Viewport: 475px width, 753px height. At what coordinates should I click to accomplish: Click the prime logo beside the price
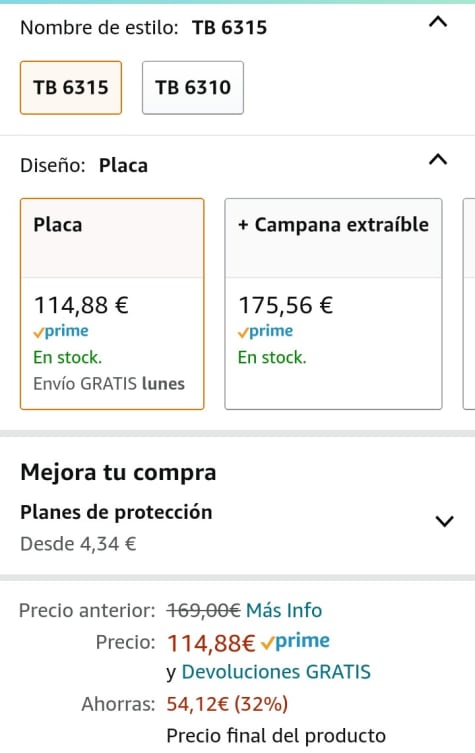click(x=295, y=641)
